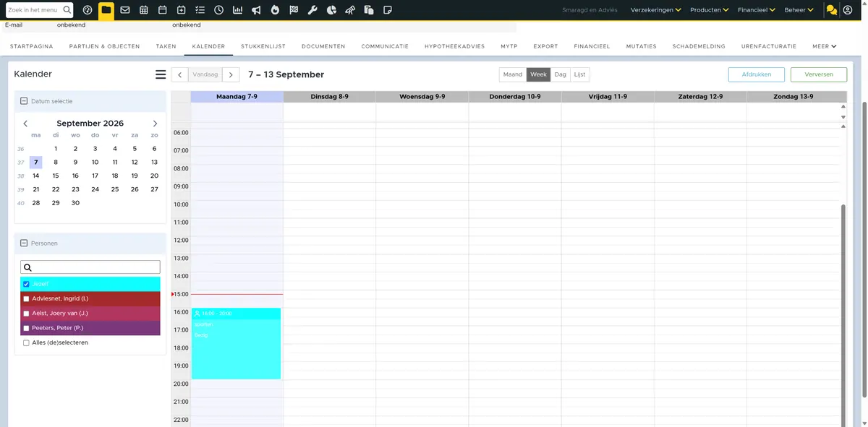Go to the previous week in the calendar
This screenshot has width=868, height=427.
click(180, 74)
